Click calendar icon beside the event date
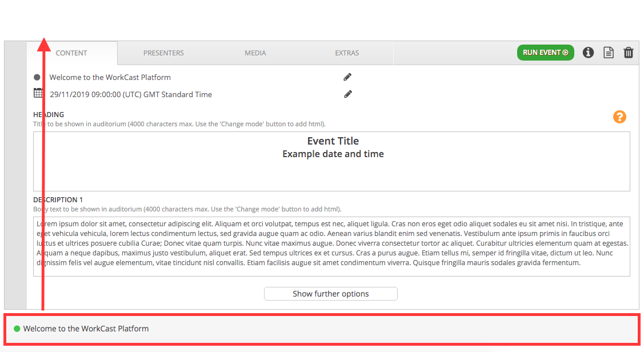 coord(38,93)
